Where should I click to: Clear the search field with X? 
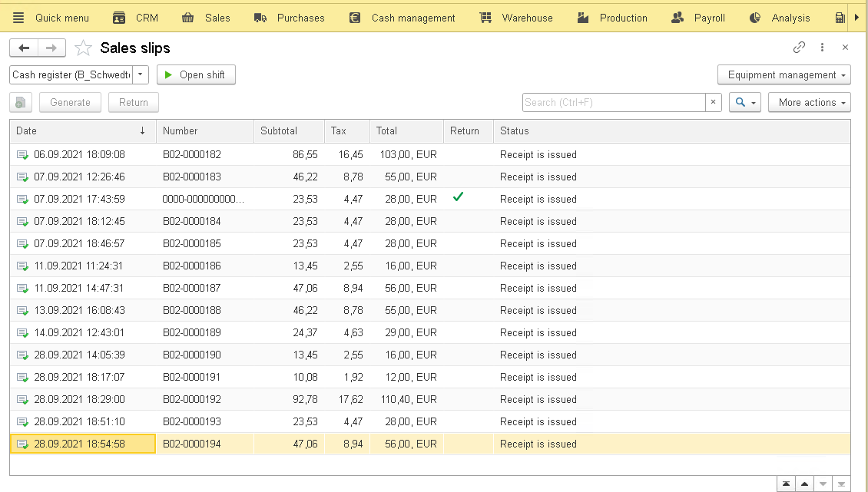point(714,102)
